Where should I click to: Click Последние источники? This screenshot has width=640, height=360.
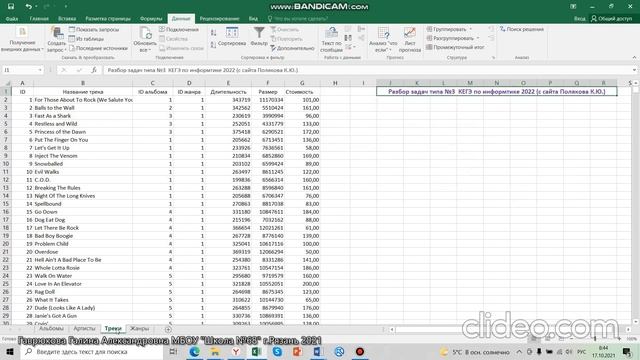click(98, 48)
